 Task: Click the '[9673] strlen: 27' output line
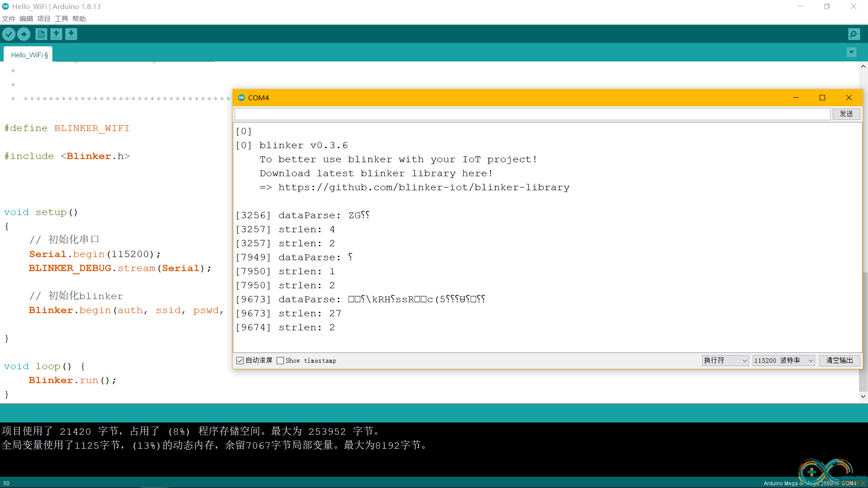click(x=288, y=314)
